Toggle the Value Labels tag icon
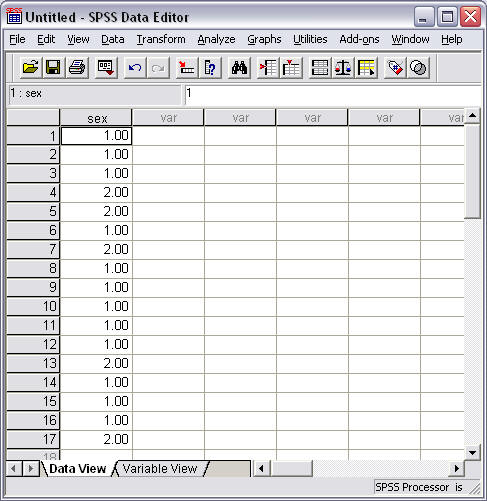 [x=395, y=68]
